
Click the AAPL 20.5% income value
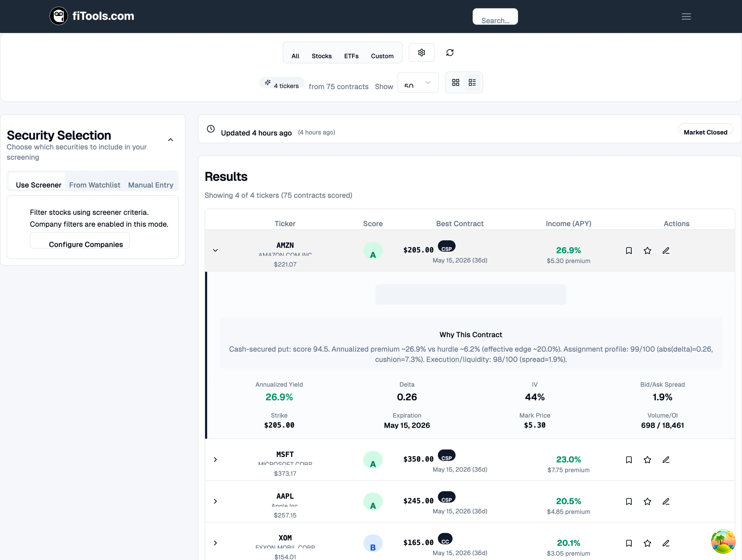click(568, 501)
